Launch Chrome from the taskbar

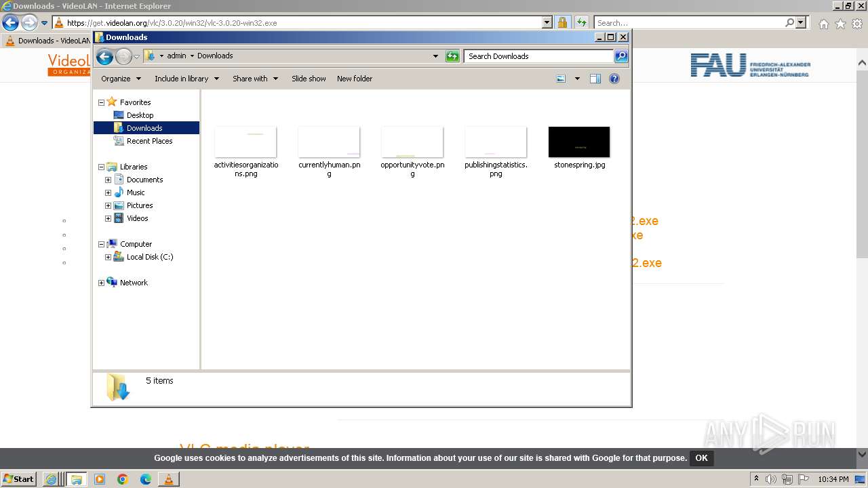[x=123, y=479]
